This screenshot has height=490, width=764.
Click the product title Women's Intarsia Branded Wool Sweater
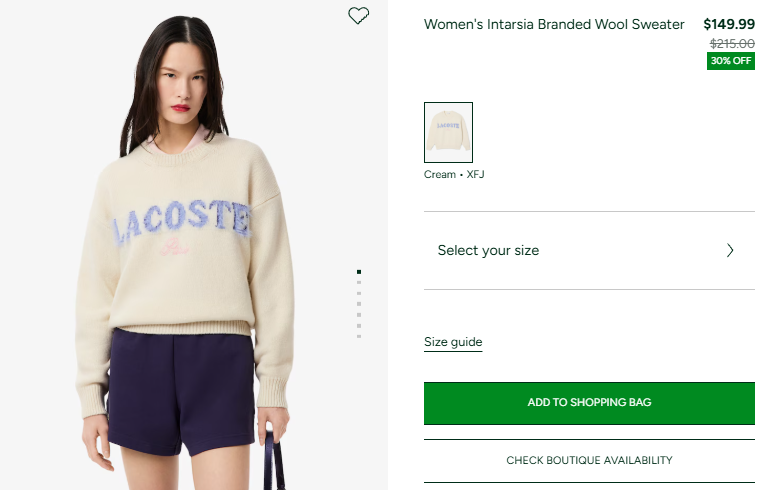pos(554,24)
